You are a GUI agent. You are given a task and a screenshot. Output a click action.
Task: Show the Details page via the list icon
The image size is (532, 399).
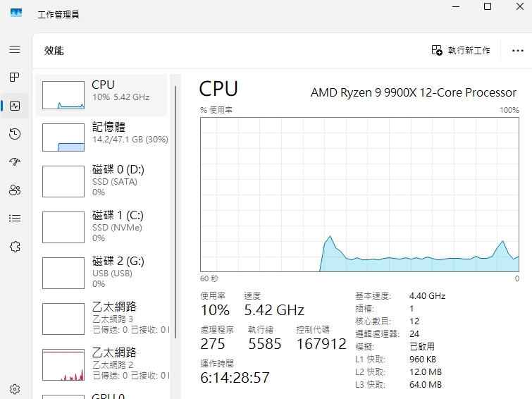coord(15,218)
